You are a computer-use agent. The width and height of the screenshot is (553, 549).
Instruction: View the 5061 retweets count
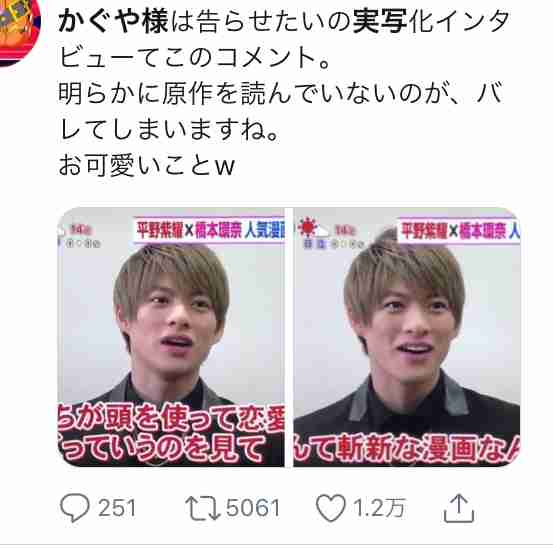(x=253, y=508)
